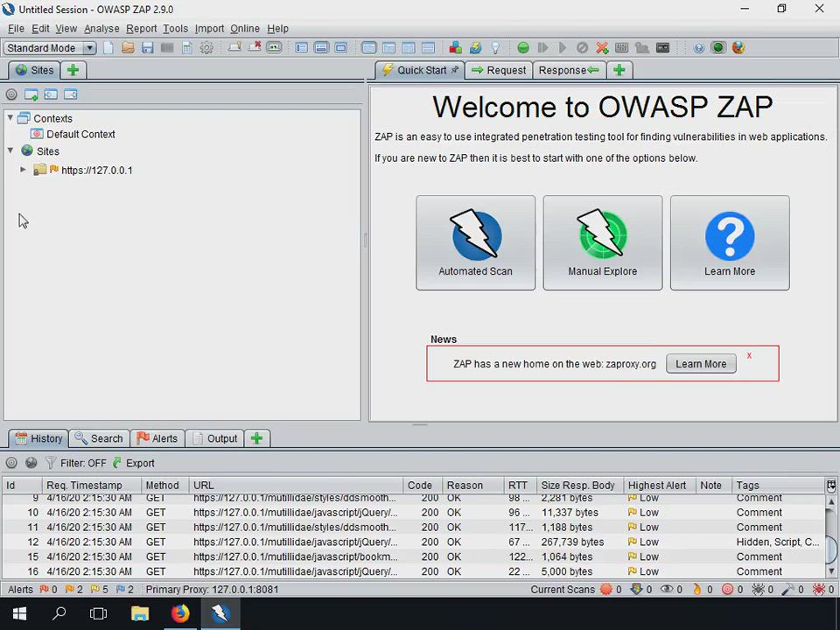This screenshot has height=630, width=840.
Task: Switch to the Response tab
Action: (569, 70)
